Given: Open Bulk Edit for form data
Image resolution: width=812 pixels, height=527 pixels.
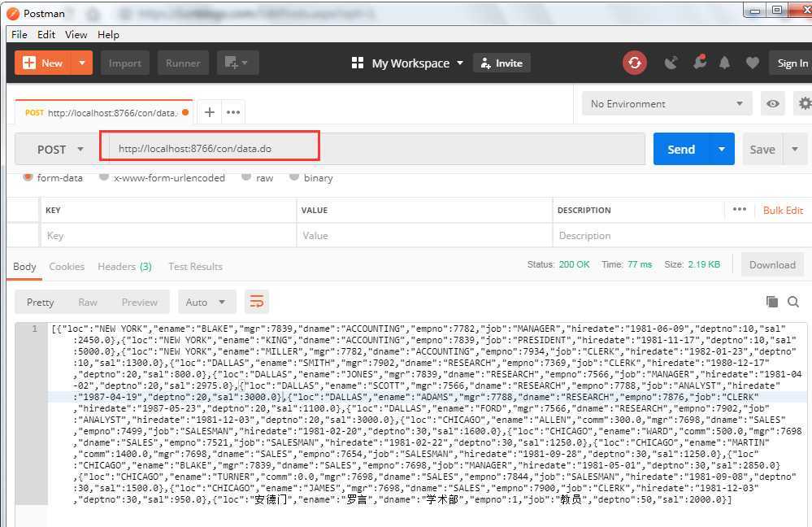Looking at the screenshot, I should (783, 210).
